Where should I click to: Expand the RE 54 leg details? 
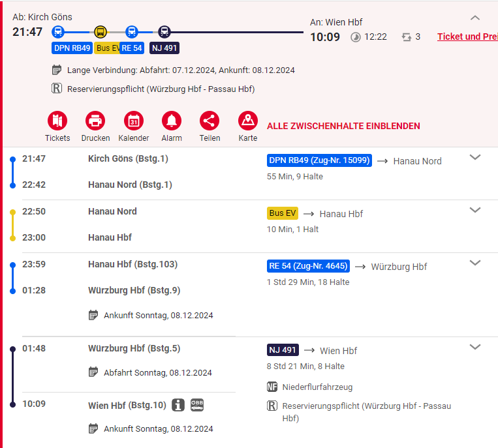coord(475,263)
